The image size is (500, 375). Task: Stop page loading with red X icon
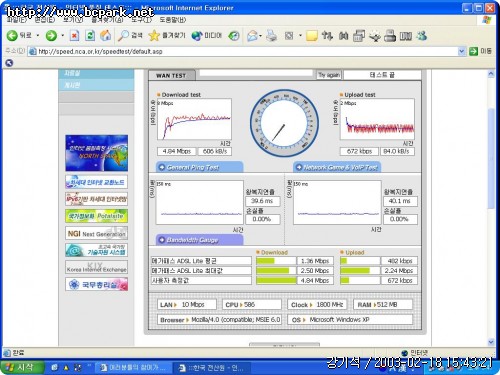point(74,35)
